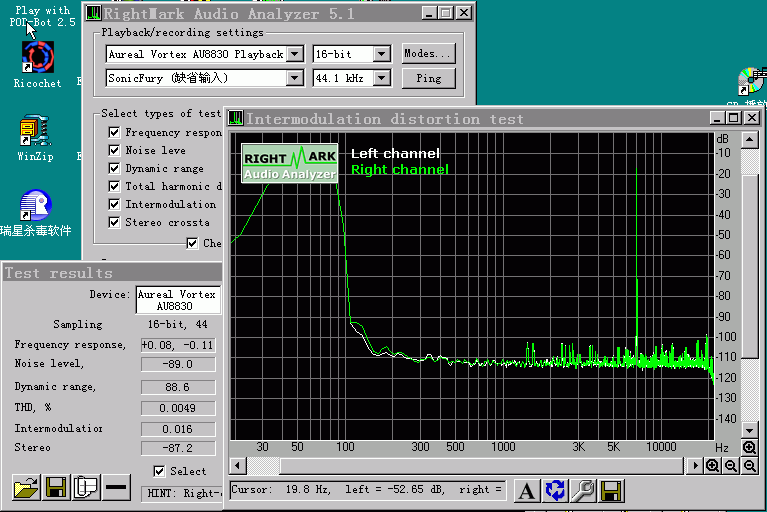Click the vertical scrollbar thumb beside dB scale
Screen dimensions: 767x512
[x=749, y=267]
